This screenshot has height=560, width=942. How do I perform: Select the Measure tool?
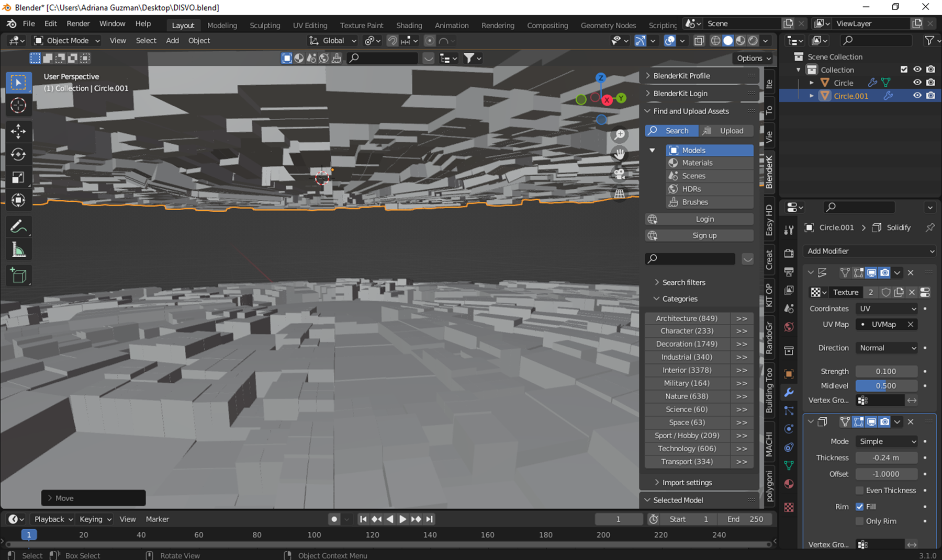coord(18,250)
